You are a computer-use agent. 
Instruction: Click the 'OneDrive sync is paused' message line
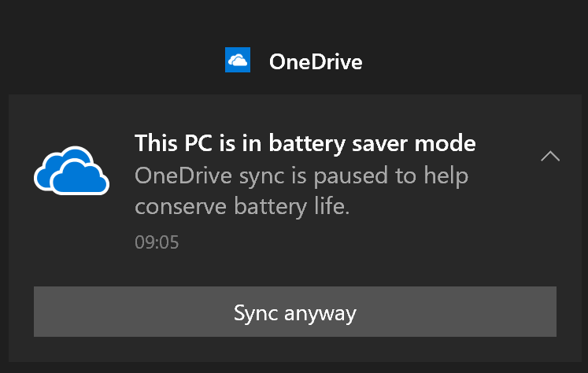(301, 175)
